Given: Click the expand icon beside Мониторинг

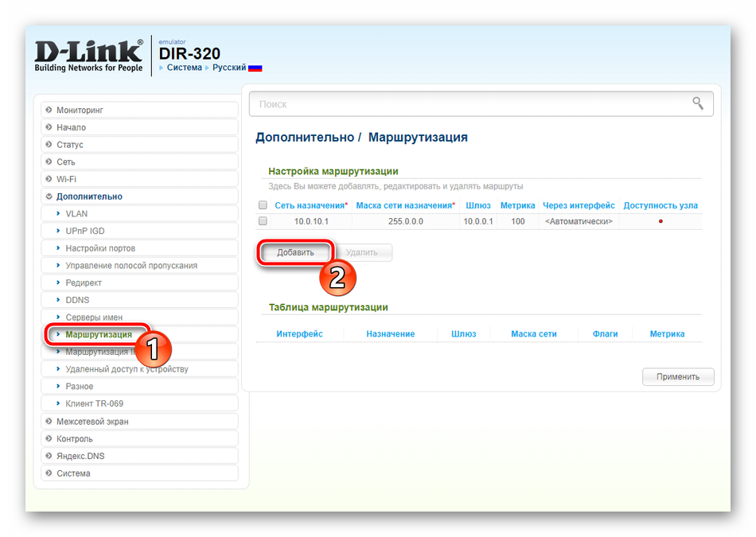Looking at the screenshot, I should 49,110.
